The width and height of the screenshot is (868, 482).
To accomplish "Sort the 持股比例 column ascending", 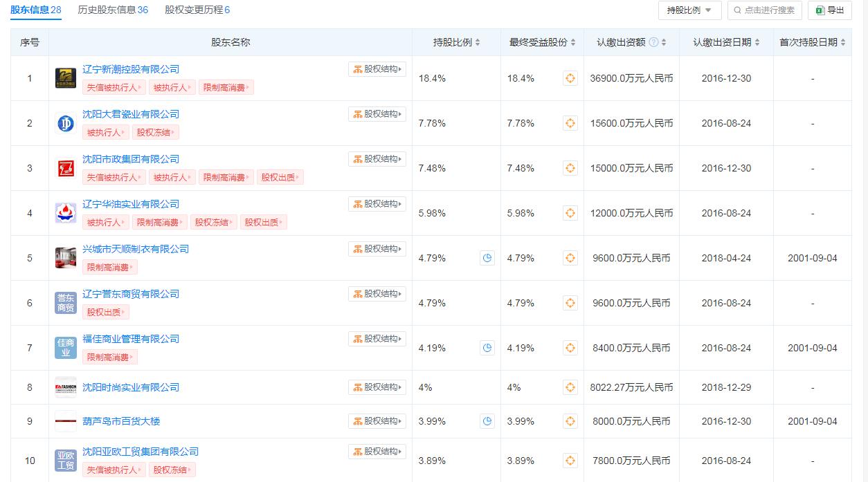I will (x=478, y=41).
